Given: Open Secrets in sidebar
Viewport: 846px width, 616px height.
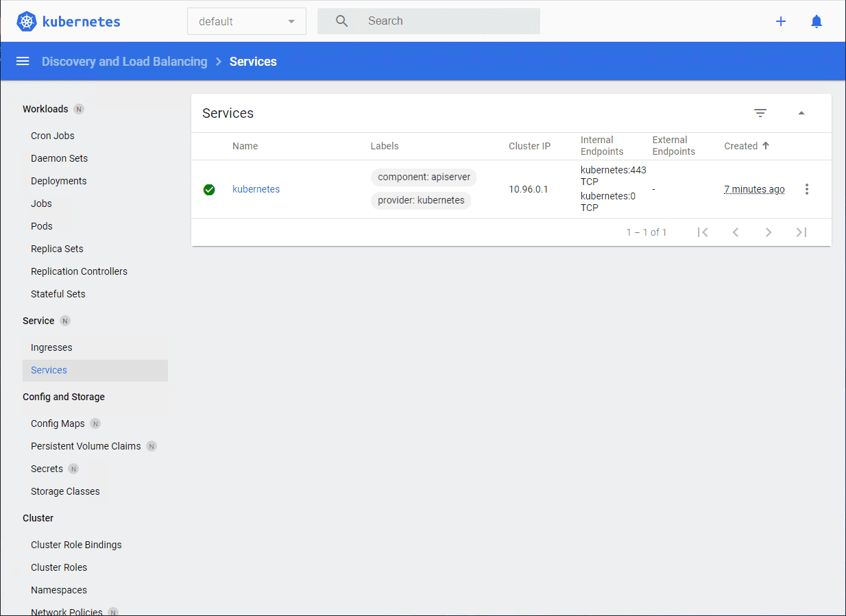Looking at the screenshot, I should (47, 469).
